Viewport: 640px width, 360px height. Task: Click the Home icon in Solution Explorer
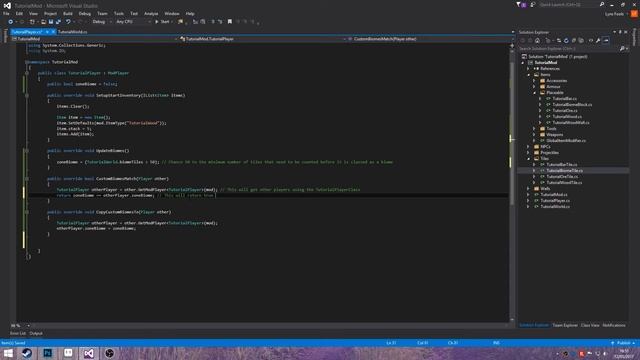tap(538, 40)
